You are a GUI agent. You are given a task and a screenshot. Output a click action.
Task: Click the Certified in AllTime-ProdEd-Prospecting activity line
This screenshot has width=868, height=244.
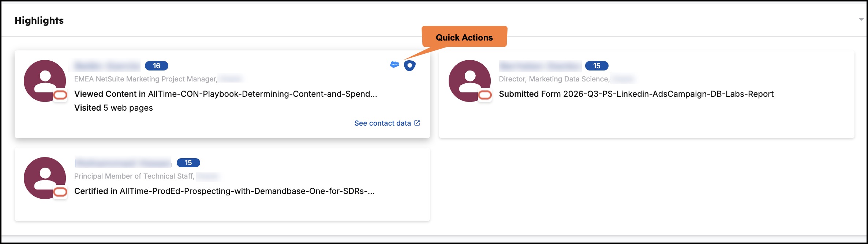224,191
